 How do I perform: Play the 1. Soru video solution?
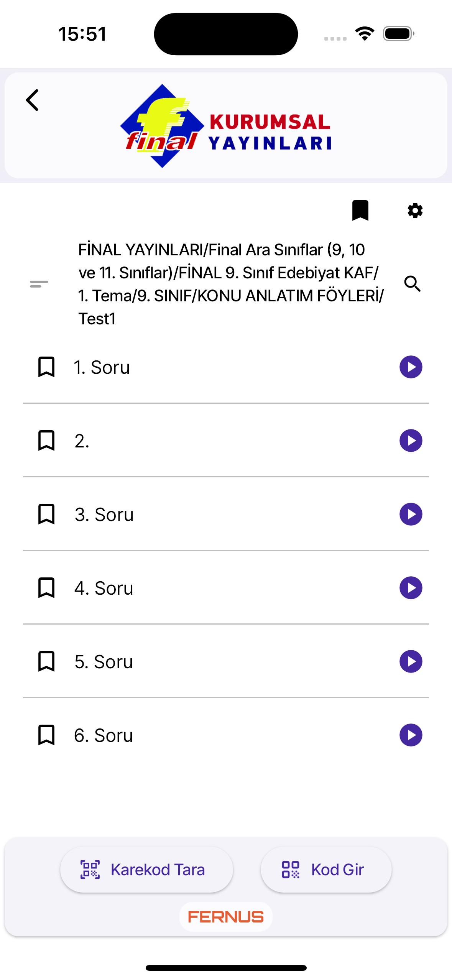pos(411,367)
